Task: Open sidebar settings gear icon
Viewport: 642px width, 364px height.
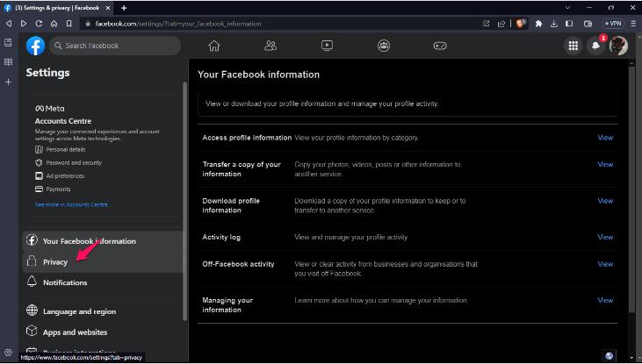Action: tap(8, 353)
